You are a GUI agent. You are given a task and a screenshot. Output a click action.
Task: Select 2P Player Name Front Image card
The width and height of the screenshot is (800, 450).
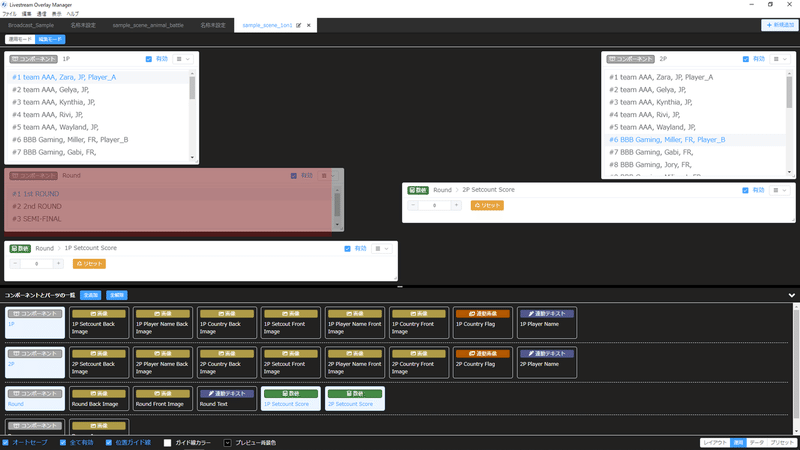tap(355, 363)
